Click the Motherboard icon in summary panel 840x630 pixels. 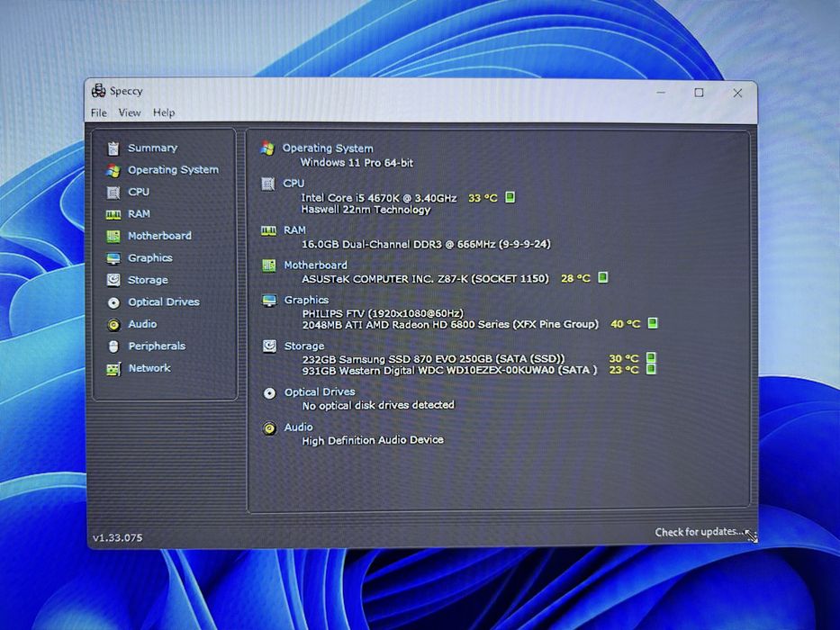(268, 265)
